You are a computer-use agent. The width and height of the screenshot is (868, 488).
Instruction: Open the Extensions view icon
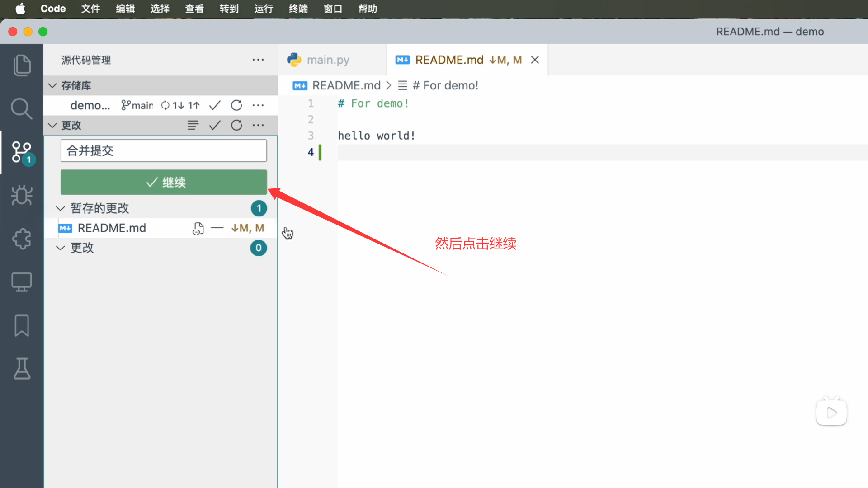pyautogui.click(x=22, y=239)
